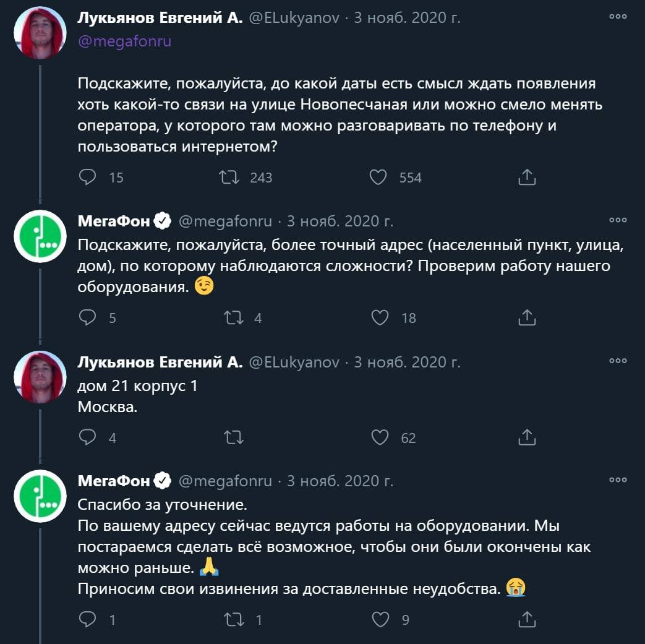Viewport: 645px width, 644px height.
Task: Share the first tweet about Новопесчаная street
Action: [x=527, y=177]
